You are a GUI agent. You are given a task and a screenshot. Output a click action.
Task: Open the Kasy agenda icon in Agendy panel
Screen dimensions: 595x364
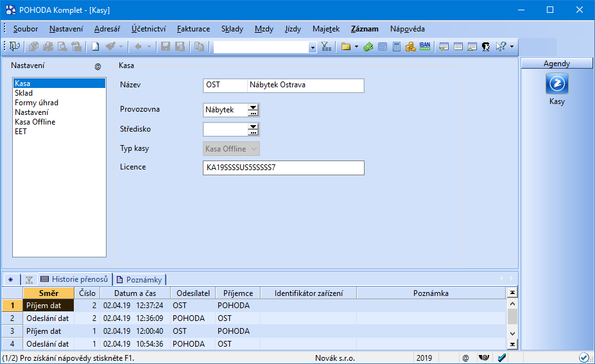click(x=556, y=84)
